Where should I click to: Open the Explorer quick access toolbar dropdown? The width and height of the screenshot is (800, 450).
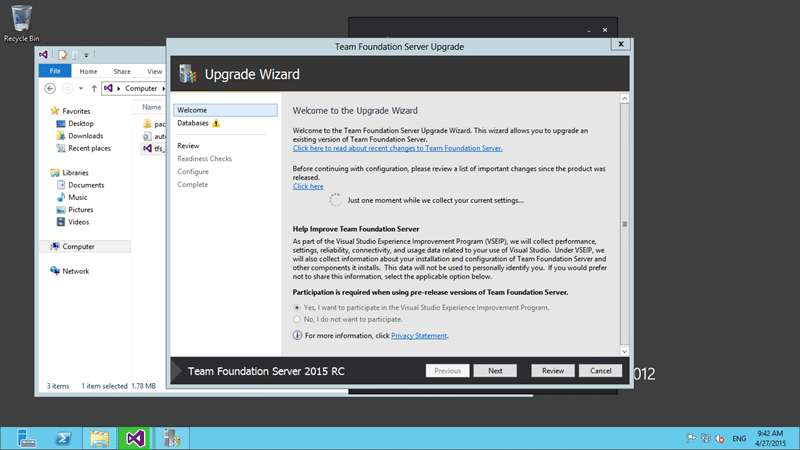pos(86,55)
